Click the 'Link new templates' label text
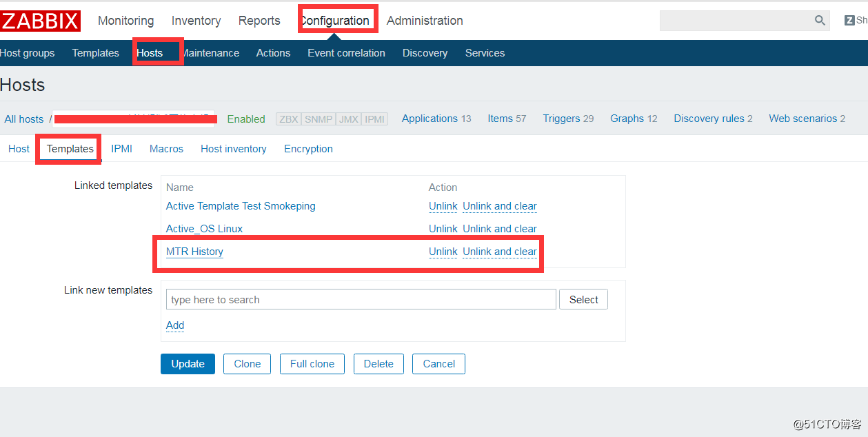The width and height of the screenshot is (868, 437). coord(108,290)
